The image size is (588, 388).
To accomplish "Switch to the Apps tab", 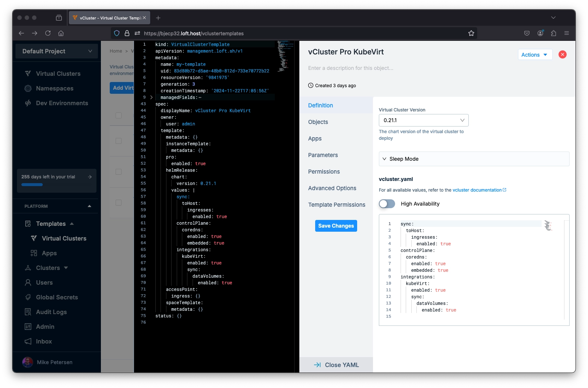I will pyautogui.click(x=336, y=138).
